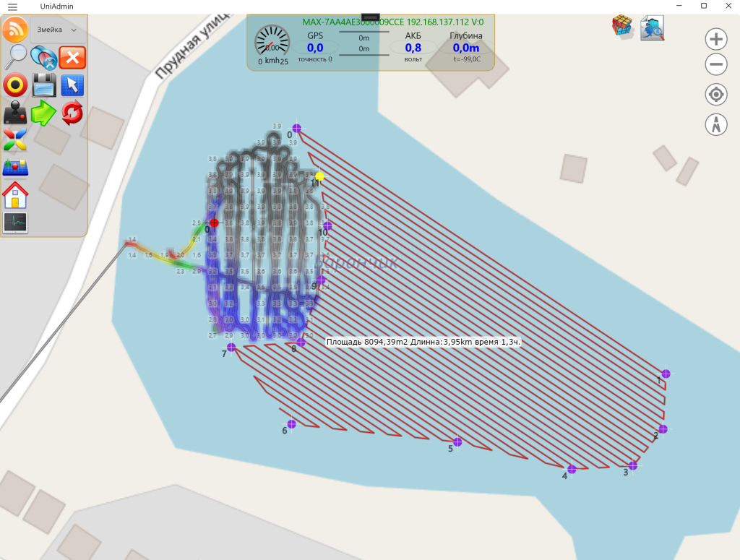Click the magnifying glass search icon
This screenshot has height=560, width=740.
[15, 57]
